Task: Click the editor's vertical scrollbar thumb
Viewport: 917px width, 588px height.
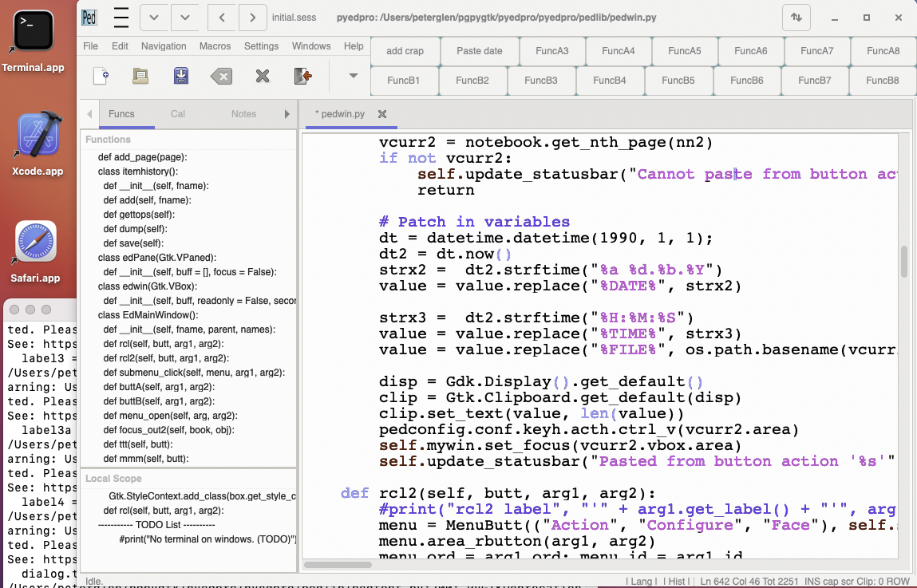Action: [x=904, y=261]
